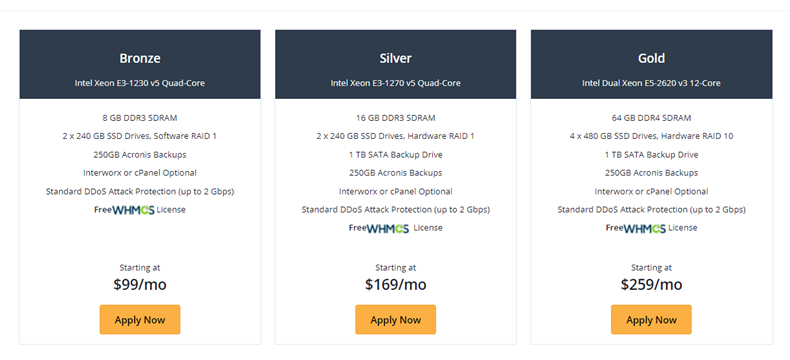Click Intel Xeon E3-1270 v5 Quad-Core text
Viewport: 790px width, 360px height.
(x=396, y=83)
